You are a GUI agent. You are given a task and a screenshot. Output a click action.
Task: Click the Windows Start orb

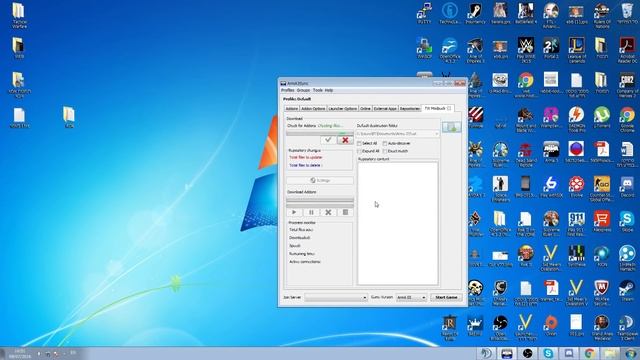pos(631,353)
